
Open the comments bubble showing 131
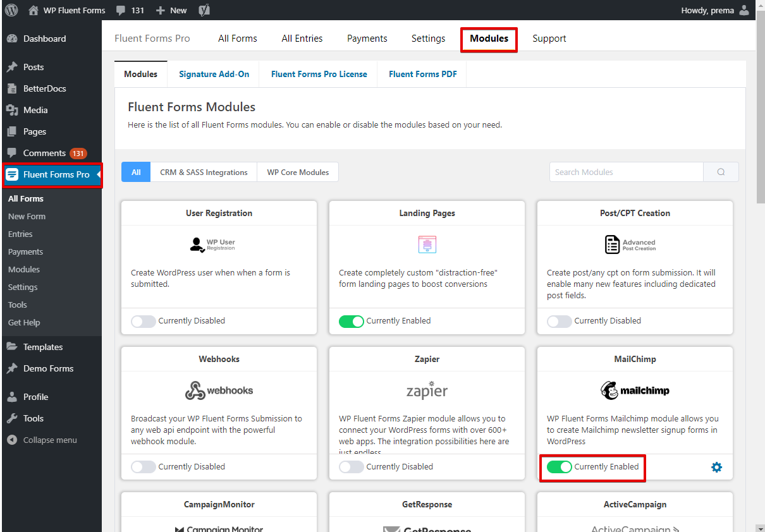click(130, 10)
